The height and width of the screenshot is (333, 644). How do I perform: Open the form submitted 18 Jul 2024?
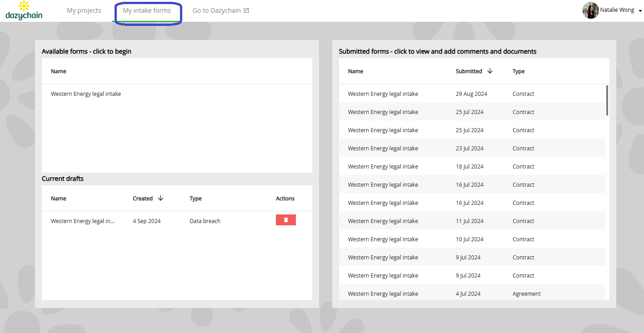click(x=472, y=166)
